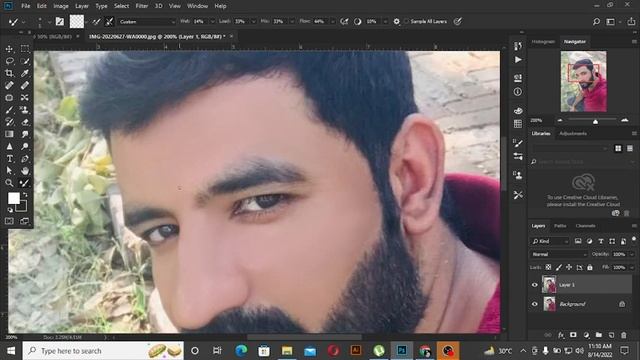The image size is (640, 360).
Task: Select Layer 1 in Layers panel
Action: 586,285
